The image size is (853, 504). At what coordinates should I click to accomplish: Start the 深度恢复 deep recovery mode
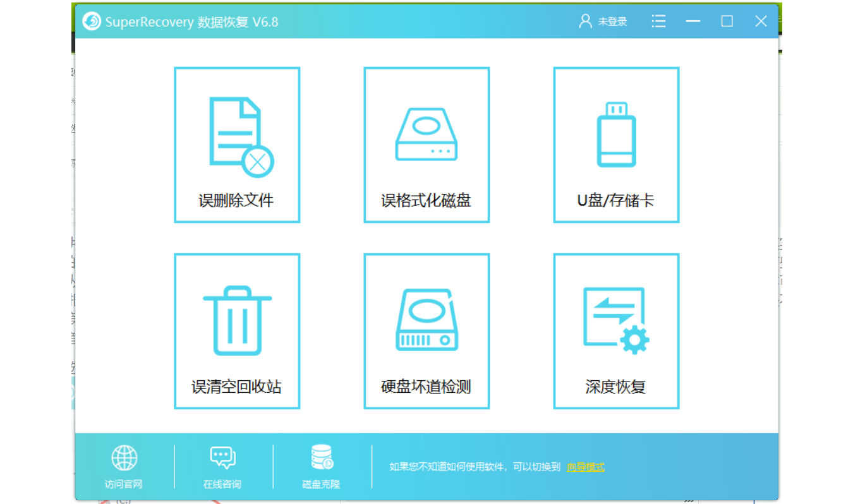(616, 332)
